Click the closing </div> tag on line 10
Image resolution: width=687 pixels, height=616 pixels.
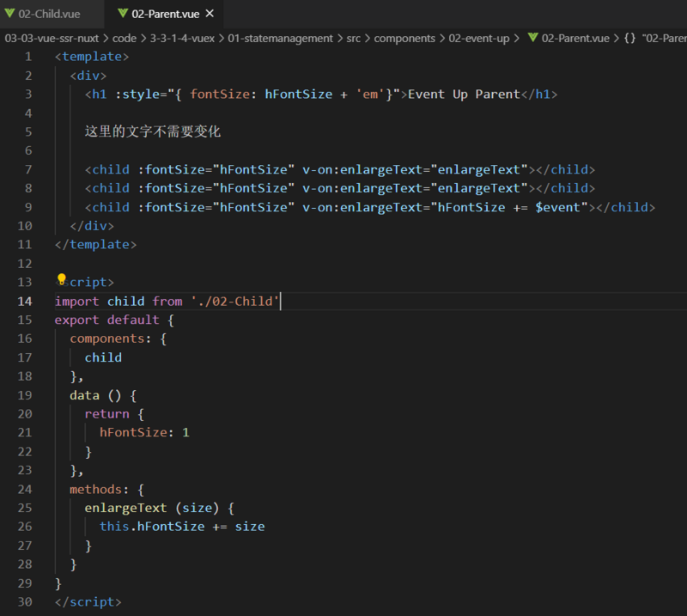coord(92,226)
